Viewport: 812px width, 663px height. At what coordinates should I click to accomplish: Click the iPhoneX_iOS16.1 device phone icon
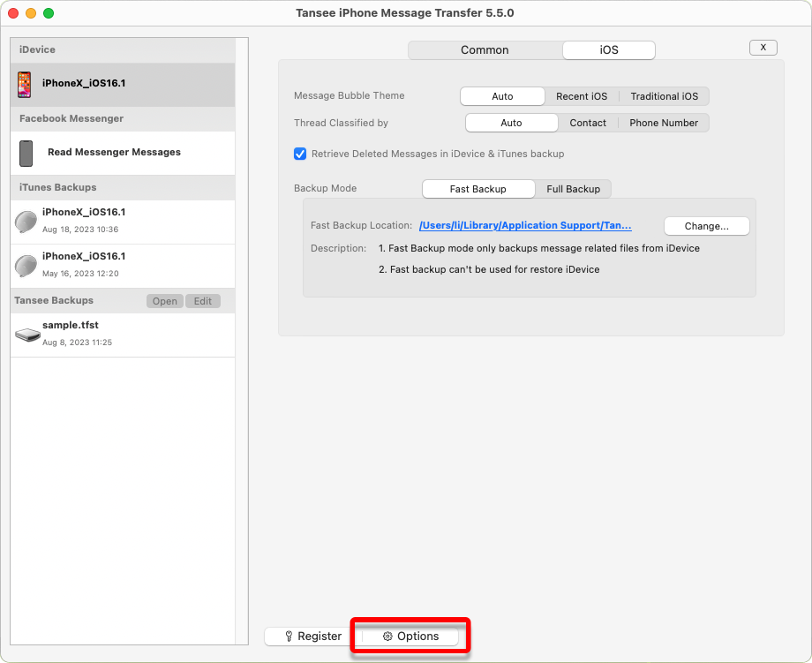pyautogui.click(x=25, y=85)
